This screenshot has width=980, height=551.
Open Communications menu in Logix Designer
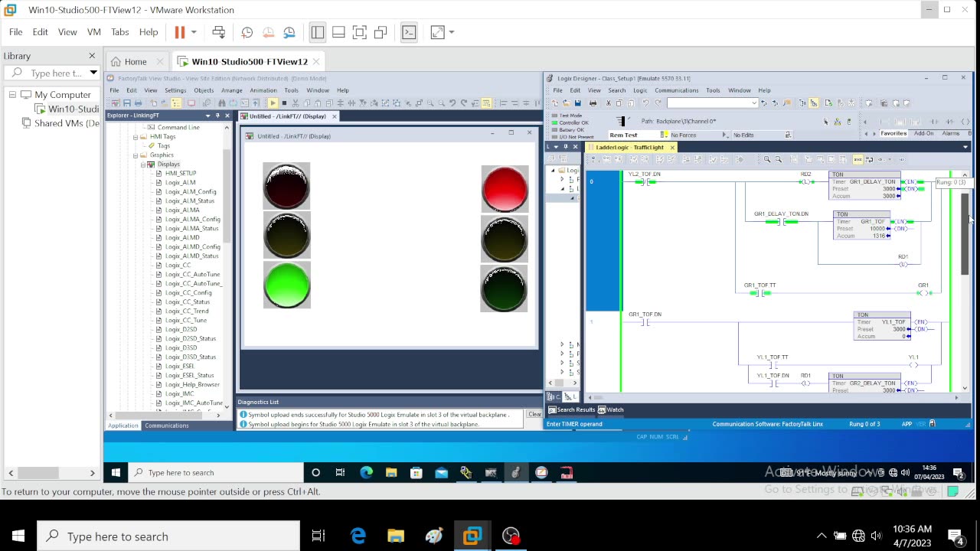[677, 90]
